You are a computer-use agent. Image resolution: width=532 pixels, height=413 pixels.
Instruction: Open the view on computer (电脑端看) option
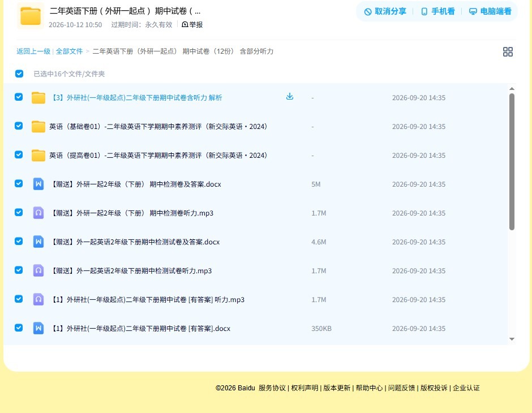coord(490,11)
